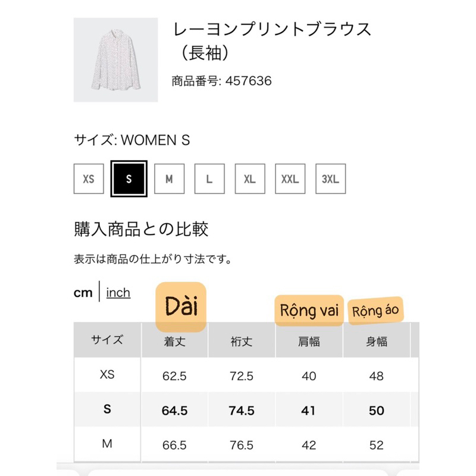Screen dimensions: 476x476
Task: Click the Rộng vai orange label
Action: [x=309, y=310]
